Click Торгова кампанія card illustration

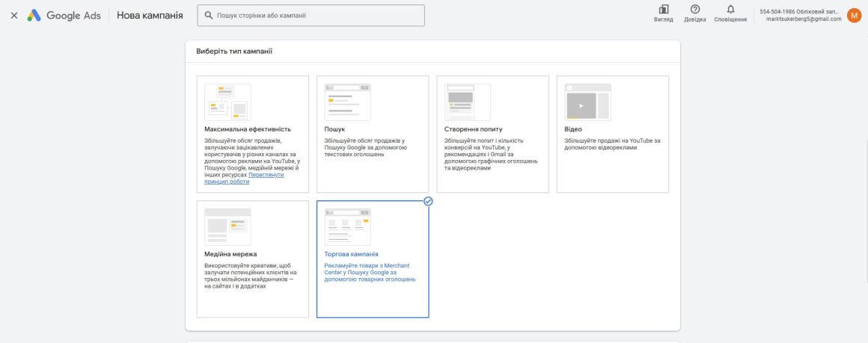[x=348, y=227]
